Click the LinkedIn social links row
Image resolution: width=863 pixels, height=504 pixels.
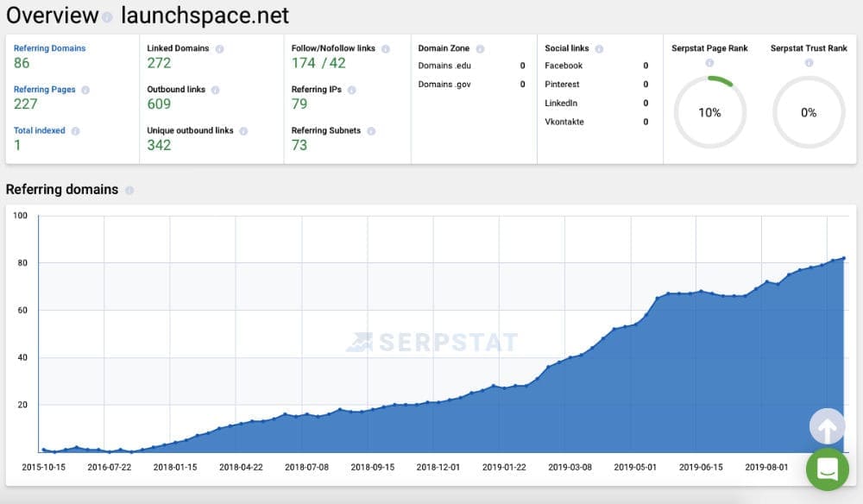pos(596,103)
